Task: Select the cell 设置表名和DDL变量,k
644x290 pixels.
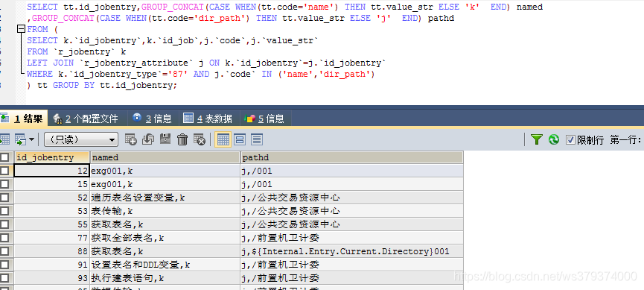Action: 165,265
